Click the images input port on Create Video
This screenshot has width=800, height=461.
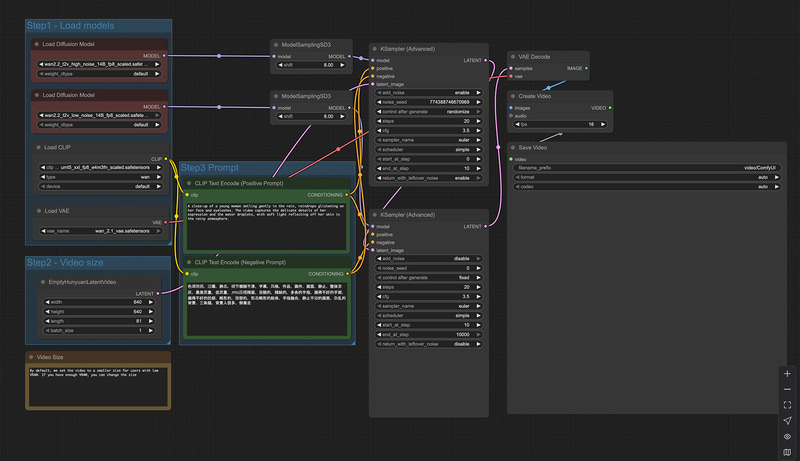(x=511, y=108)
